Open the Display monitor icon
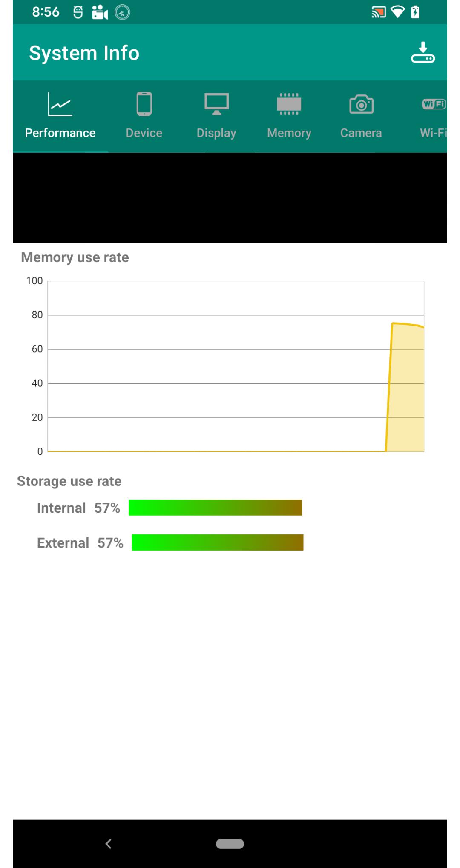Image resolution: width=460 pixels, height=868 pixels. pyautogui.click(x=216, y=104)
